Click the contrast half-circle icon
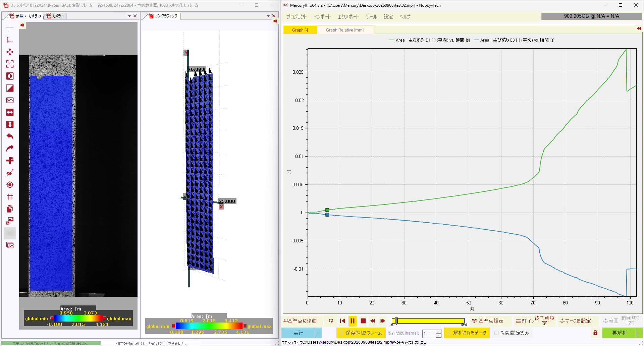Image resolution: width=644 pixels, height=346 pixels. 10,76
